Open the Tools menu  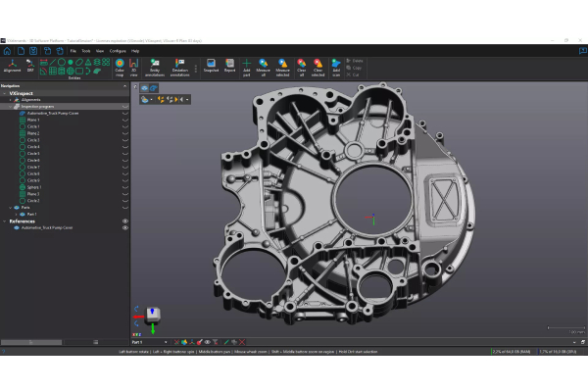click(86, 51)
